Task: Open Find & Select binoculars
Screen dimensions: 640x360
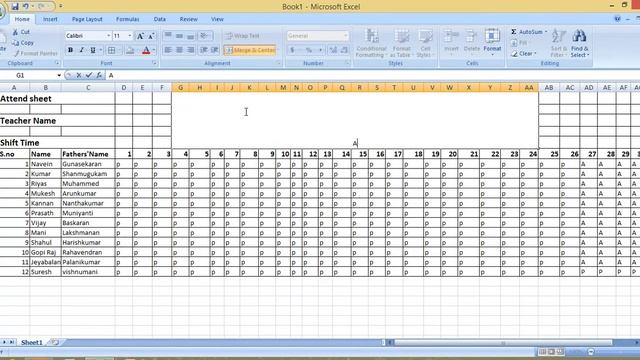Action: pyautogui.click(x=580, y=43)
